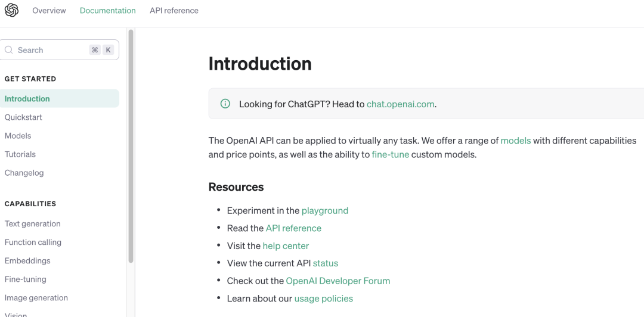Click the ⌘ shortcut key badge

click(95, 50)
